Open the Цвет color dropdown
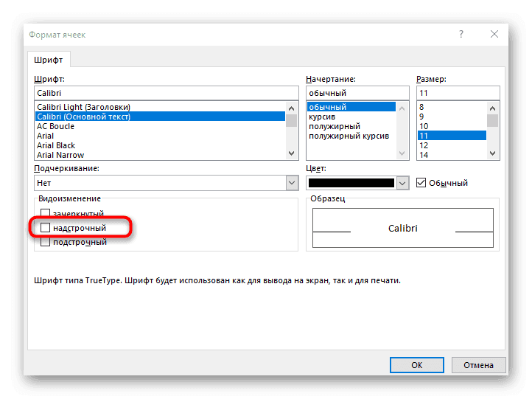532x399 pixels. pos(402,184)
